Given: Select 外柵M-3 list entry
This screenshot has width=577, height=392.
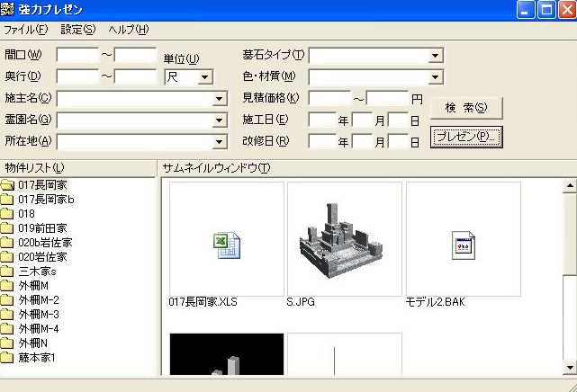Looking at the screenshot, I should coord(39,315).
